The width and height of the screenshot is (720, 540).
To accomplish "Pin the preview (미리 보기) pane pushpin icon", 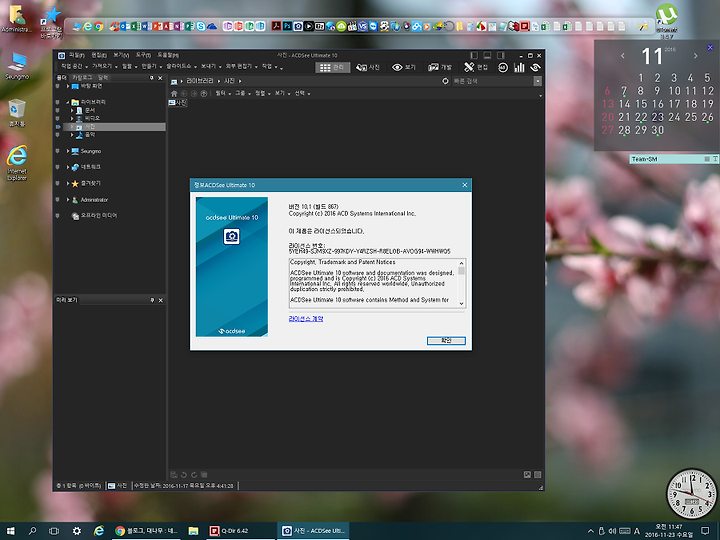I will tap(152, 300).
